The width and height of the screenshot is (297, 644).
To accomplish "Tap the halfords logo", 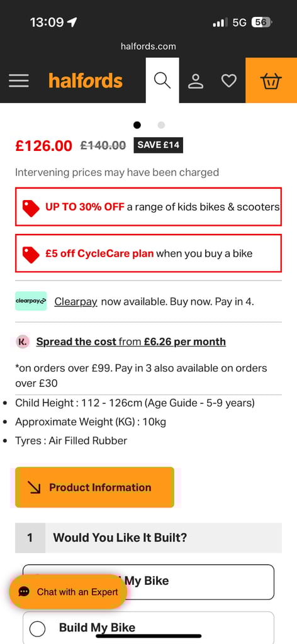I will [x=86, y=80].
